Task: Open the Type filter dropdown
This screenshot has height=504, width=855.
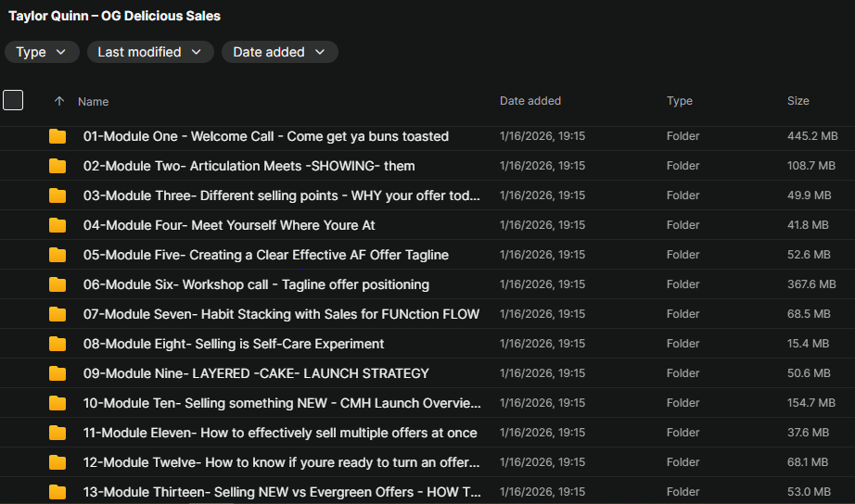Action: point(42,52)
